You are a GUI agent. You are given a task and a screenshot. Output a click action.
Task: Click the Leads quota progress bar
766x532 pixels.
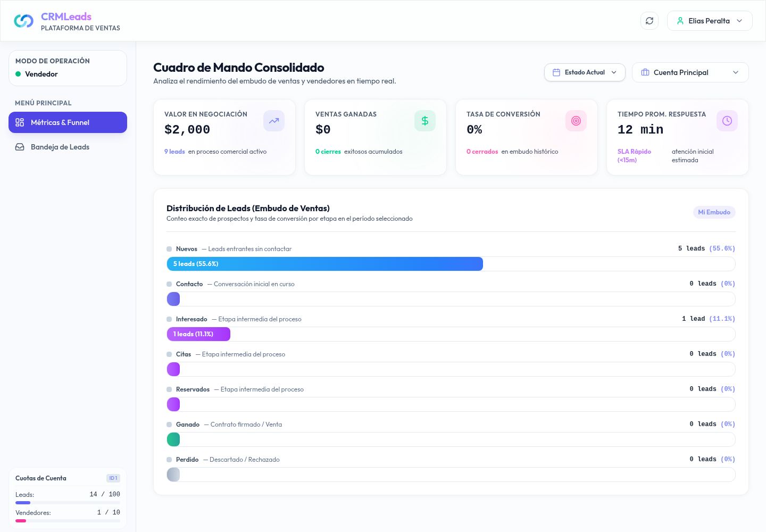point(68,503)
